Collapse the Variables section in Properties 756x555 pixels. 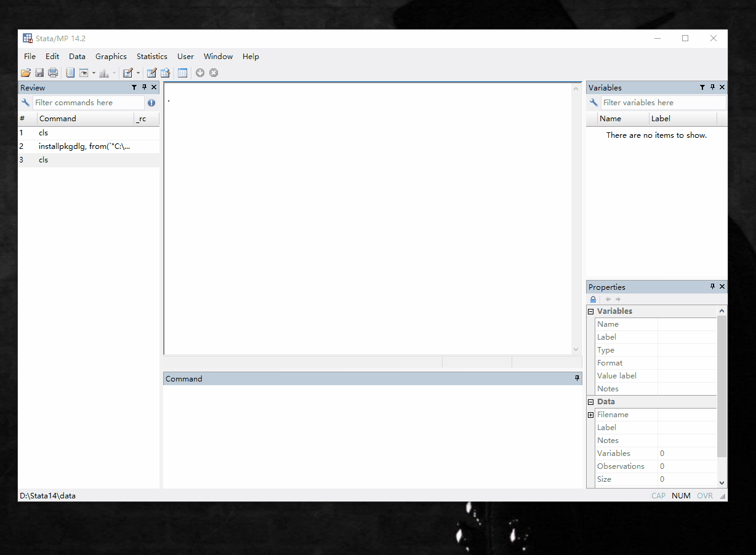pyautogui.click(x=591, y=311)
